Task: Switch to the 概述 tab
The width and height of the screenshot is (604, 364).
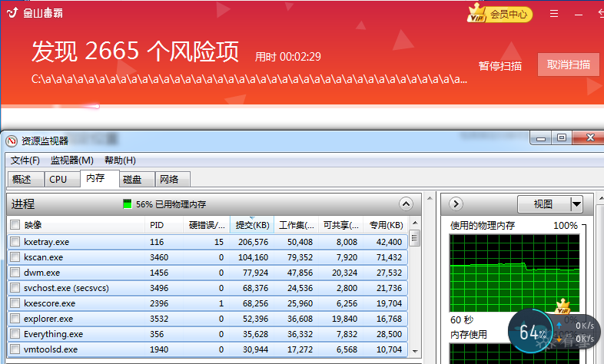Action: (26, 179)
